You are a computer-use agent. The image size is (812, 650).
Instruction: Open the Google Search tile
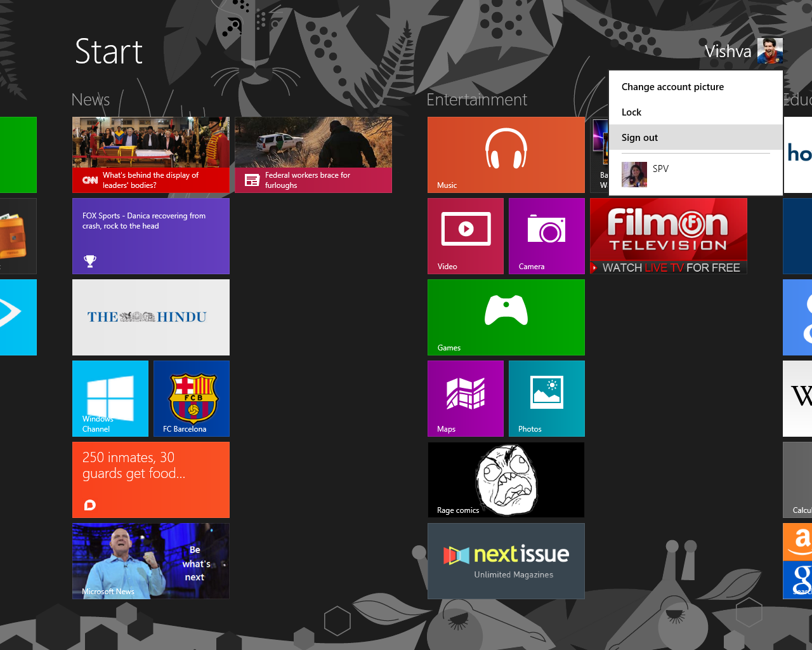click(801, 580)
